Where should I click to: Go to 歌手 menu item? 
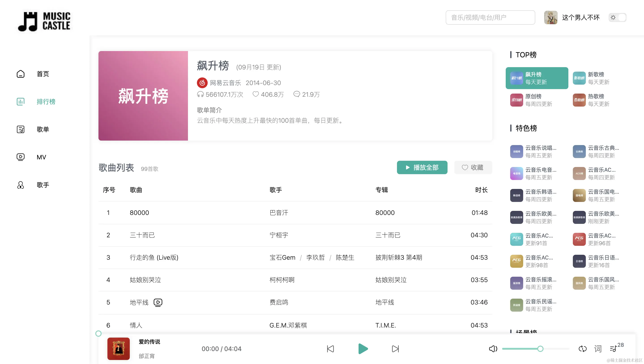(x=43, y=185)
